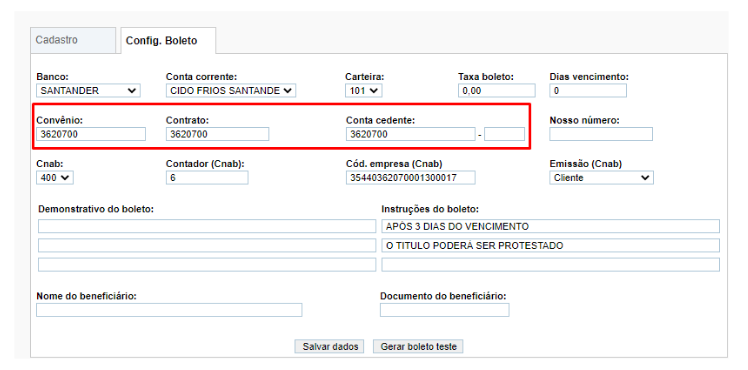Viewport: 748px width, 370px height.
Task: Click the Taxa boleto field
Action: coord(497,91)
